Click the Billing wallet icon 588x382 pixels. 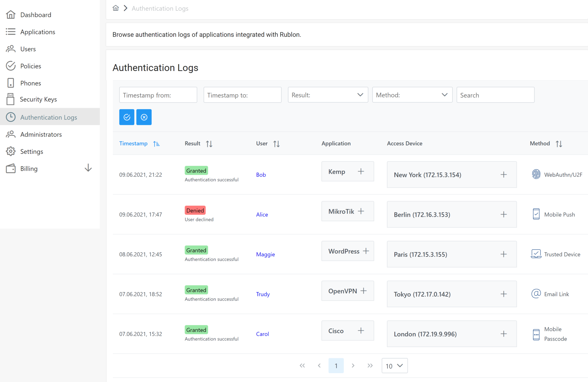click(11, 168)
